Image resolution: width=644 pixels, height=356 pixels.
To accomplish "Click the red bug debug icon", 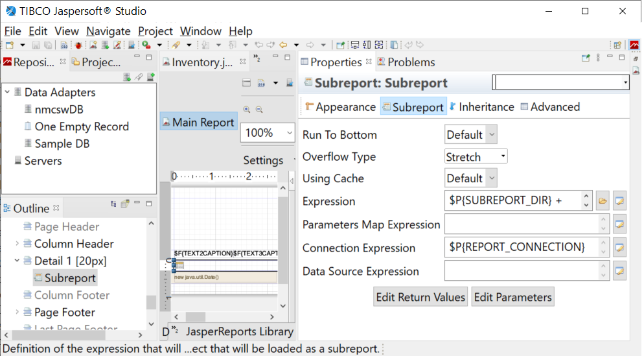I will click(78, 45).
